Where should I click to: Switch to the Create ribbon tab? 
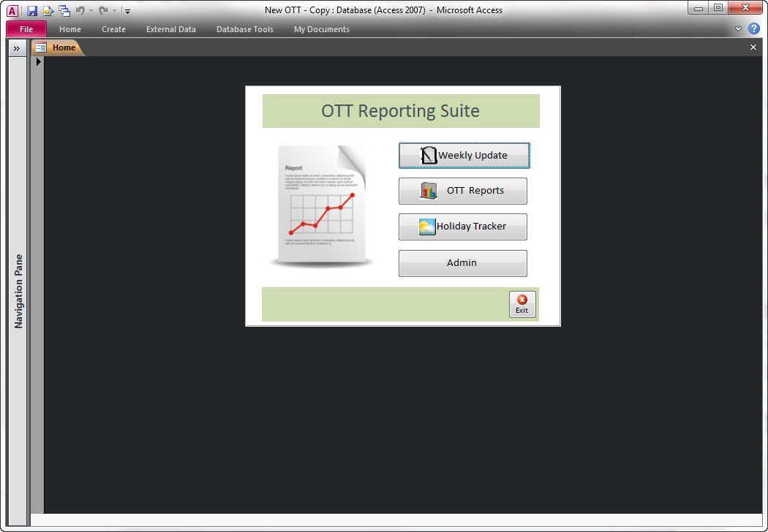point(113,29)
